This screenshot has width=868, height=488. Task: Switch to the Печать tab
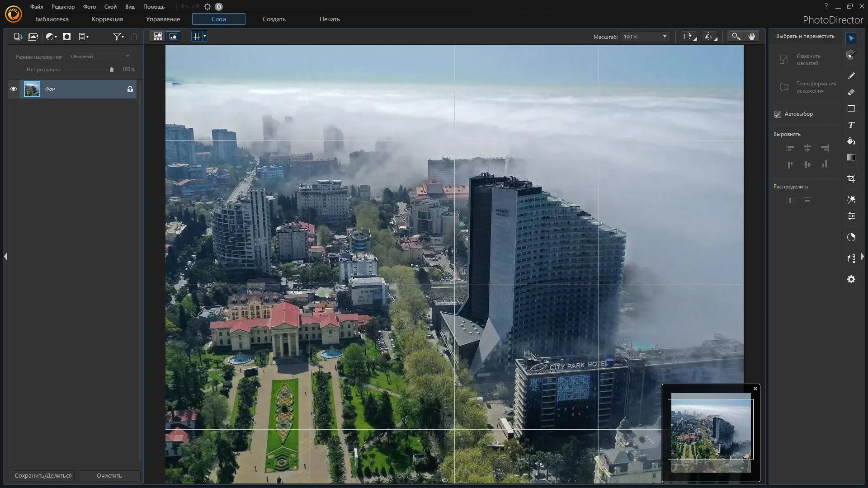[330, 19]
